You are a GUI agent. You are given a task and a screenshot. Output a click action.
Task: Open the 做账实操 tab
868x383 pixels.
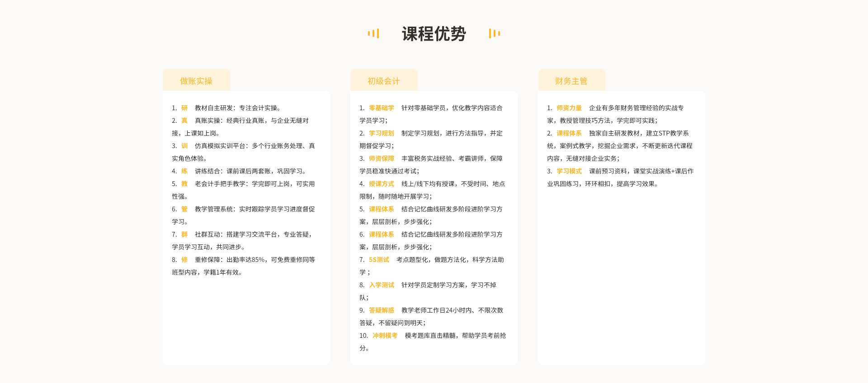coord(196,80)
